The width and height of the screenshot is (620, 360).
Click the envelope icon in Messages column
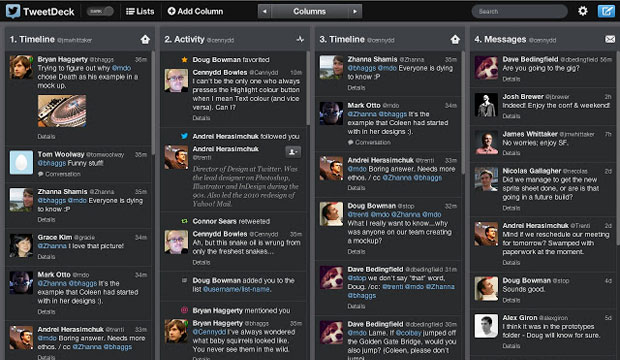pos(610,39)
